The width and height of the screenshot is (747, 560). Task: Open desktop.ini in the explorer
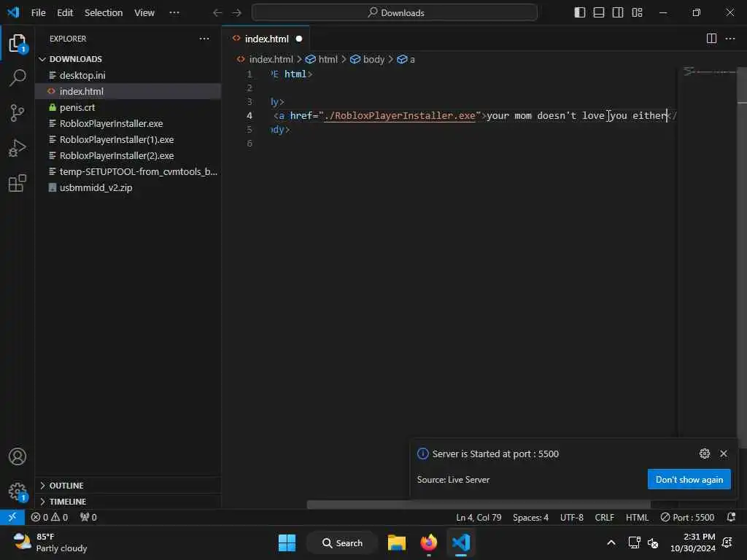pos(128,75)
